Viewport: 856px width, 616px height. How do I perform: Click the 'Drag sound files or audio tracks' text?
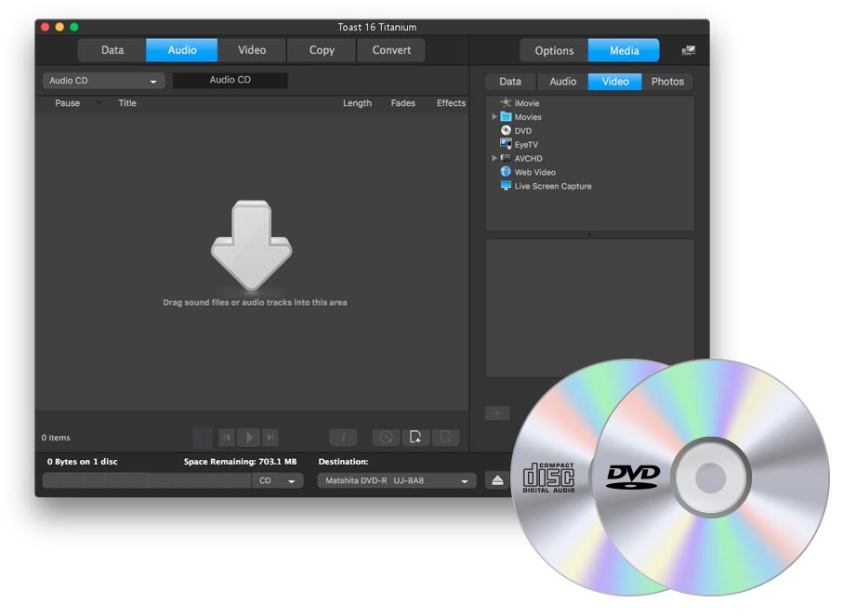(255, 302)
